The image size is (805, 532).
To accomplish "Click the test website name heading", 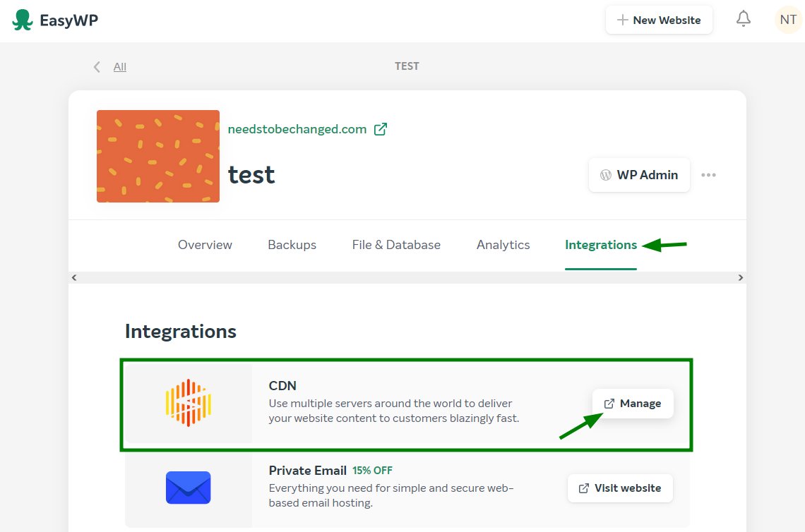I will click(251, 175).
